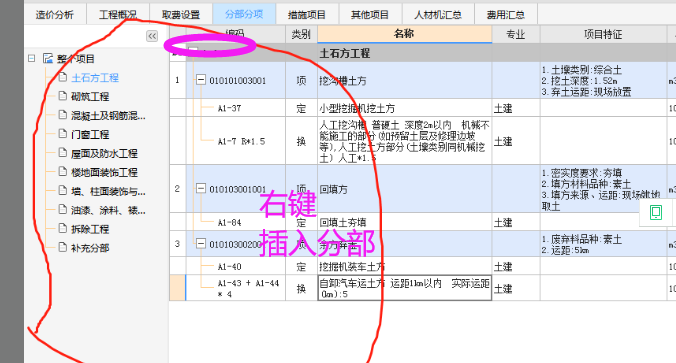Select feature cell 废弃料品种:素土
Viewport: 676px width, 363px height.
tap(603, 244)
